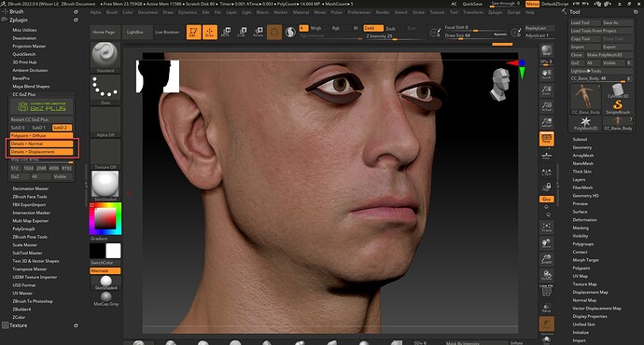Open the Preferences menu
644x345 pixels.
click(359, 12)
